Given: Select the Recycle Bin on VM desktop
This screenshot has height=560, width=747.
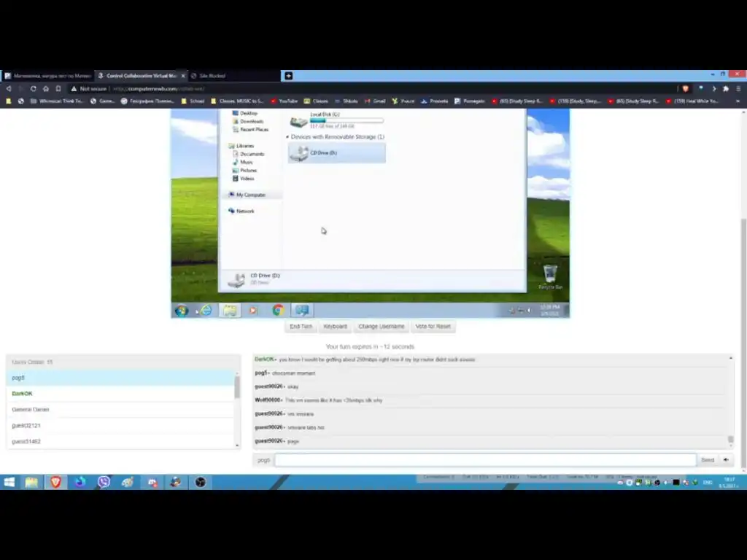Looking at the screenshot, I should (550, 277).
